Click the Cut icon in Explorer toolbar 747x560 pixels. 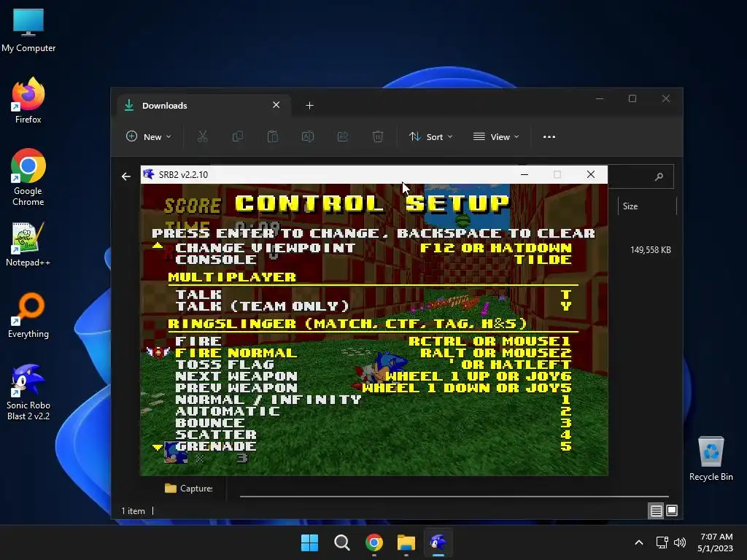203,136
